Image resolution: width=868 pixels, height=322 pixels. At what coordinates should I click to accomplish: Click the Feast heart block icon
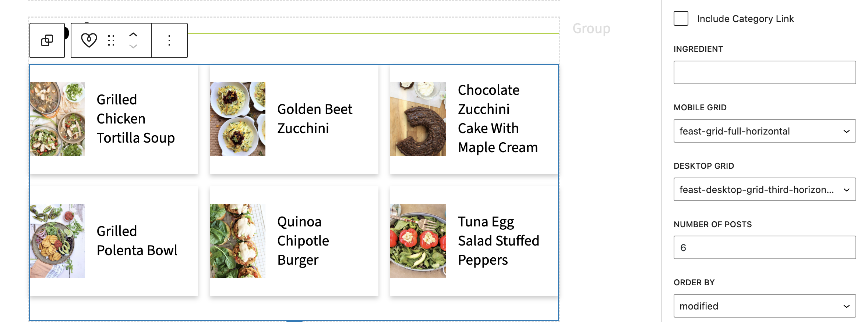(x=89, y=40)
